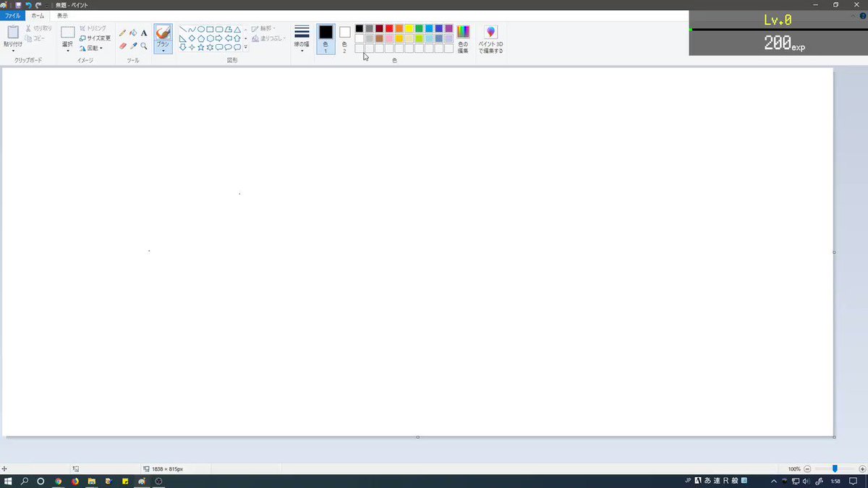Activate 色2 background color box
868x488 pixels.
344,39
